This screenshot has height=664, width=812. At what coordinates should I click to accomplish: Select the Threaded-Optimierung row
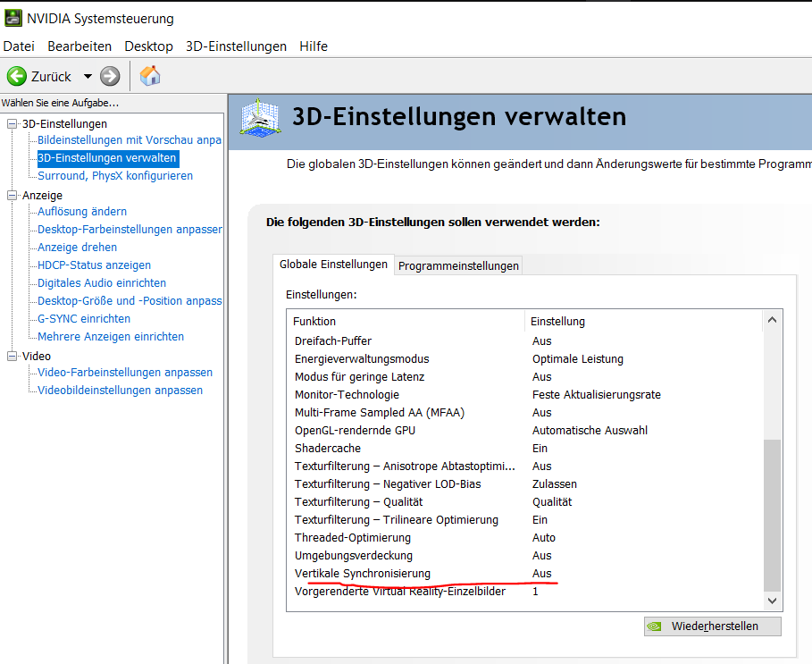click(x=525, y=538)
